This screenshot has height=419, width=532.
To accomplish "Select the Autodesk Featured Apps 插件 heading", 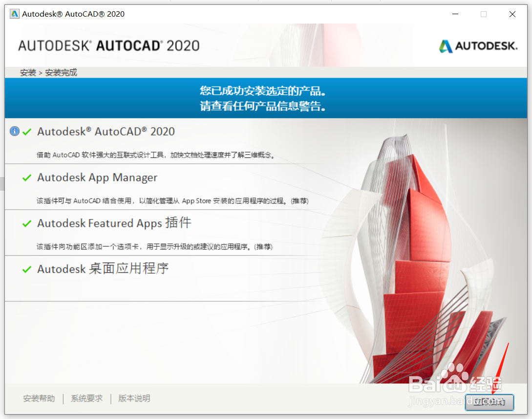I will click(x=114, y=223).
